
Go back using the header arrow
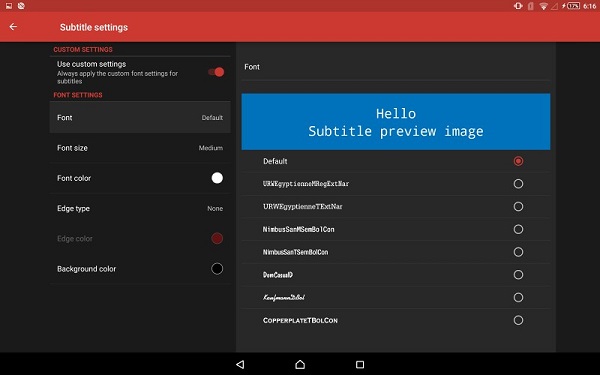[x=13, y=27]
